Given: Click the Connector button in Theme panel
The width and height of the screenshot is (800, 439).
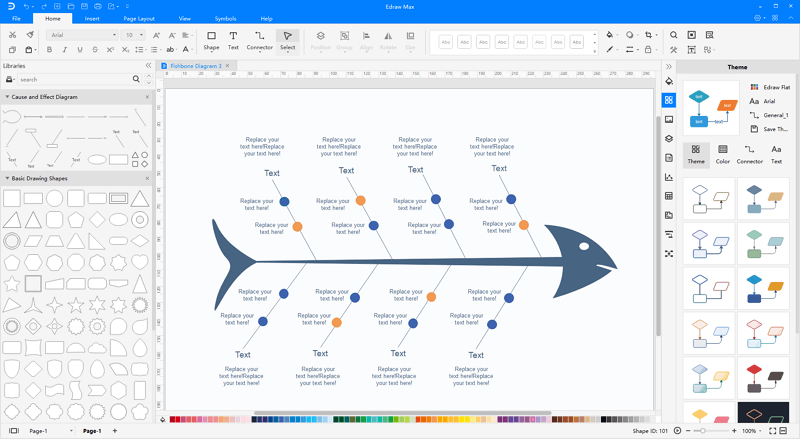Looking at the screenshot, I should (749, 154).
